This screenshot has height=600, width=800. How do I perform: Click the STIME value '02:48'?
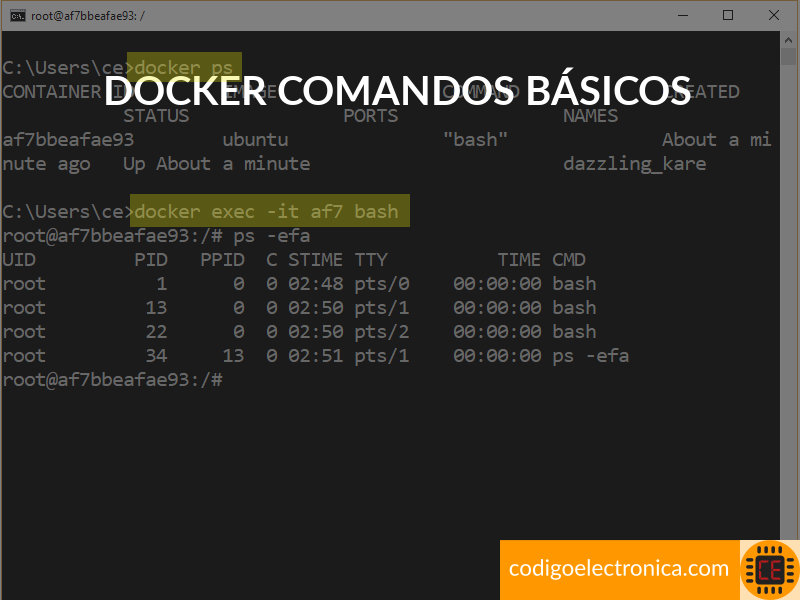tap(316, 284)
